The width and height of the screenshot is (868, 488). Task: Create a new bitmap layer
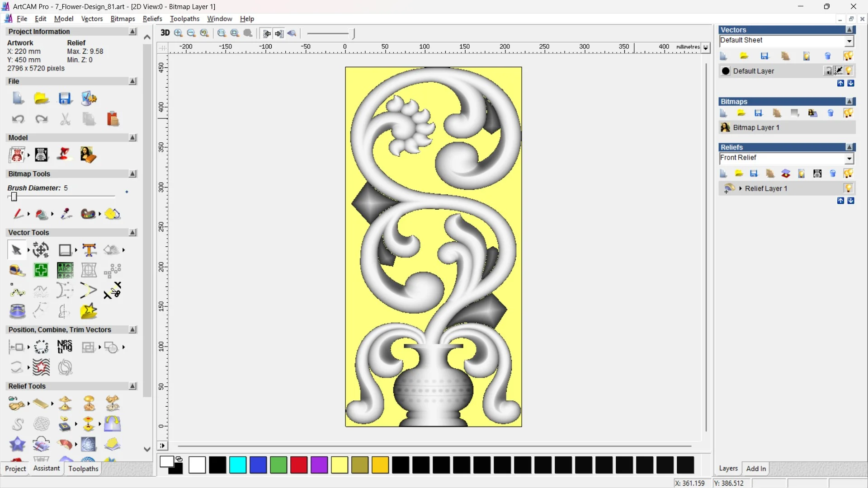(723, 113)
